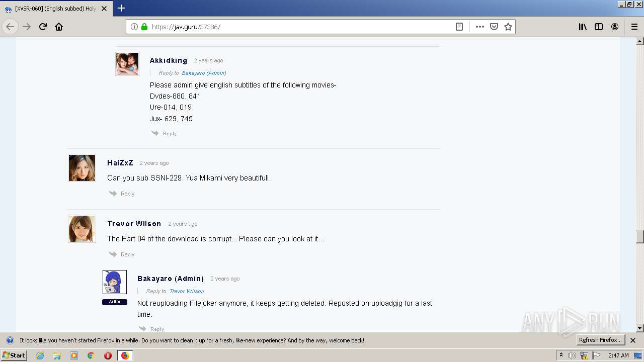
Task: Dismiss the Firefox refresh notification bar
Action: point(633,340)
